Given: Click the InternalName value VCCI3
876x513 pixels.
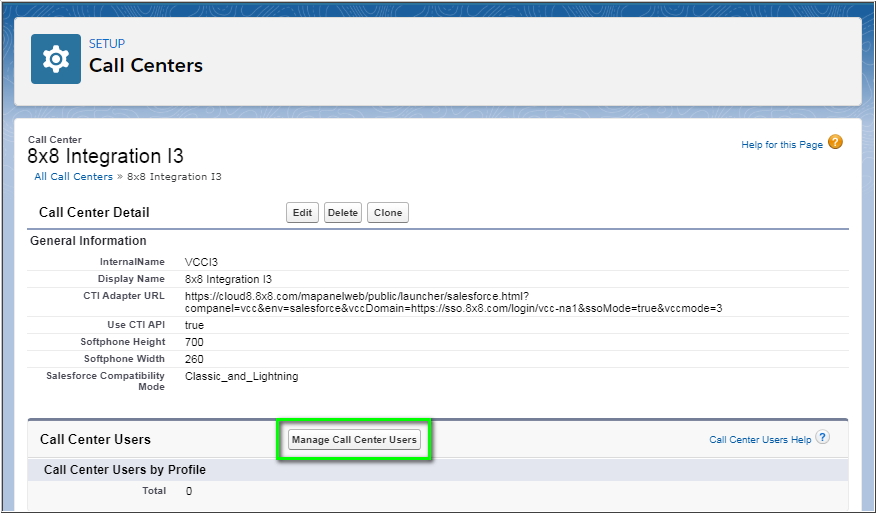Looking at the screenshot, I should (202, 262).
